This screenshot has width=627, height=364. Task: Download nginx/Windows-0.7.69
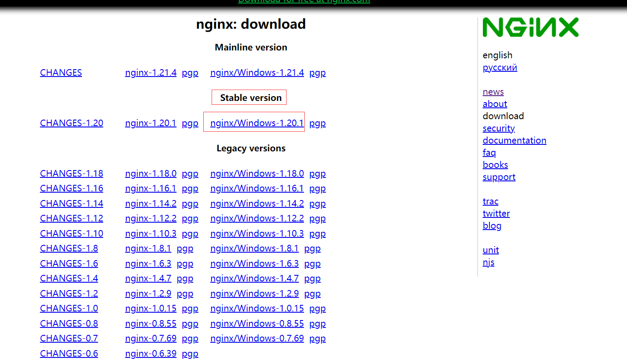pos(257,338)
